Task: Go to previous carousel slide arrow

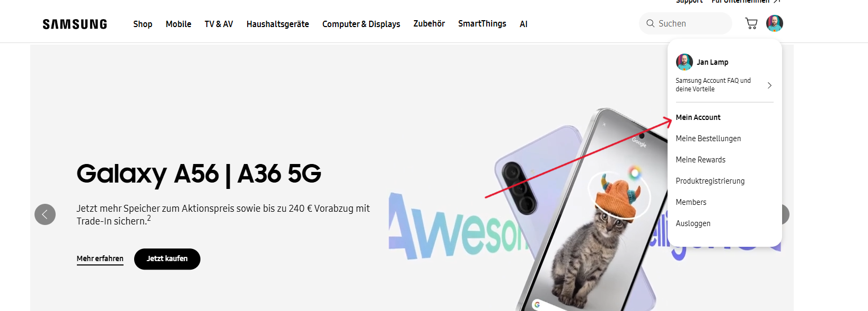Action: [45, 214]
